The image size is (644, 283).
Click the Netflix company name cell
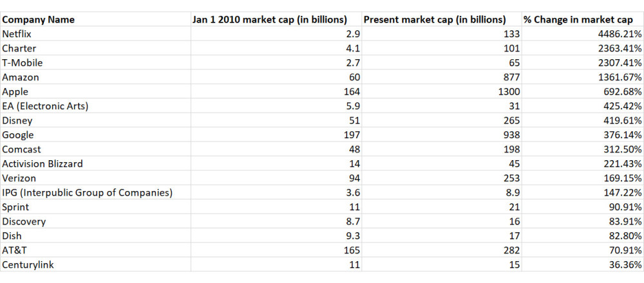96,33
